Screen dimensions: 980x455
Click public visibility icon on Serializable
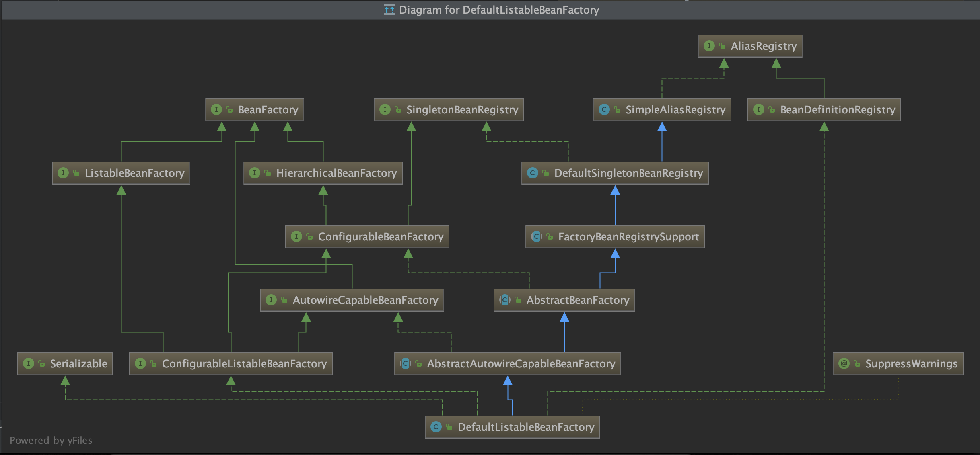click(41, 364)
